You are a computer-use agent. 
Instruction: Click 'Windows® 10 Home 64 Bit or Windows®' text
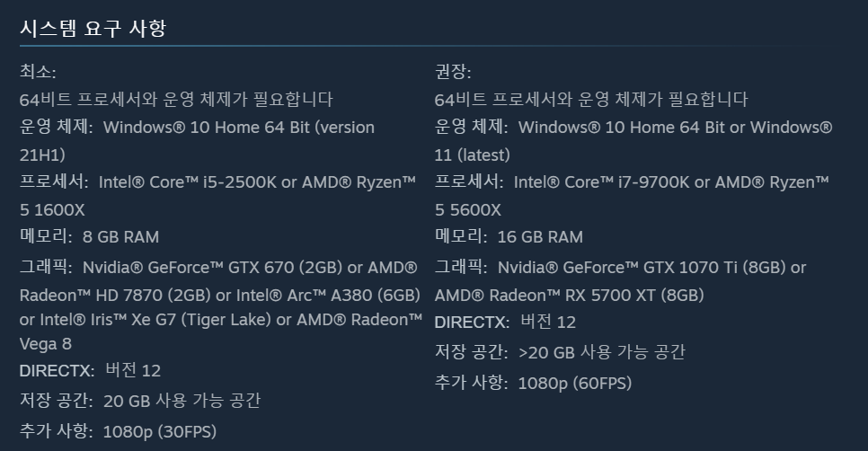coord(676,128)
